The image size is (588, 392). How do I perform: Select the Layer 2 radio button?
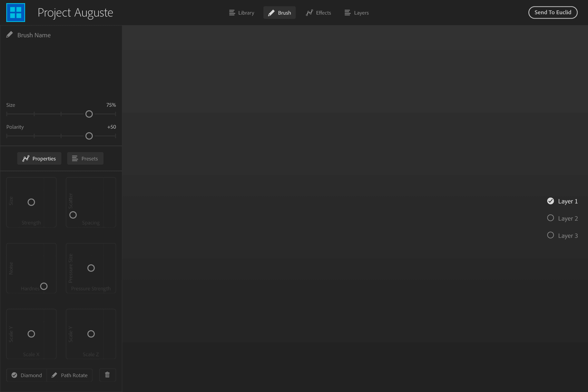[550, 218]
